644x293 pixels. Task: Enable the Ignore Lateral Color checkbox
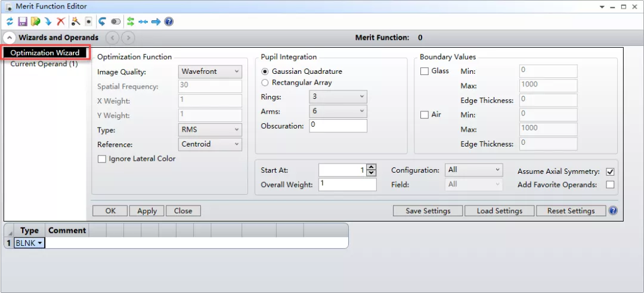tap(101, 159)
